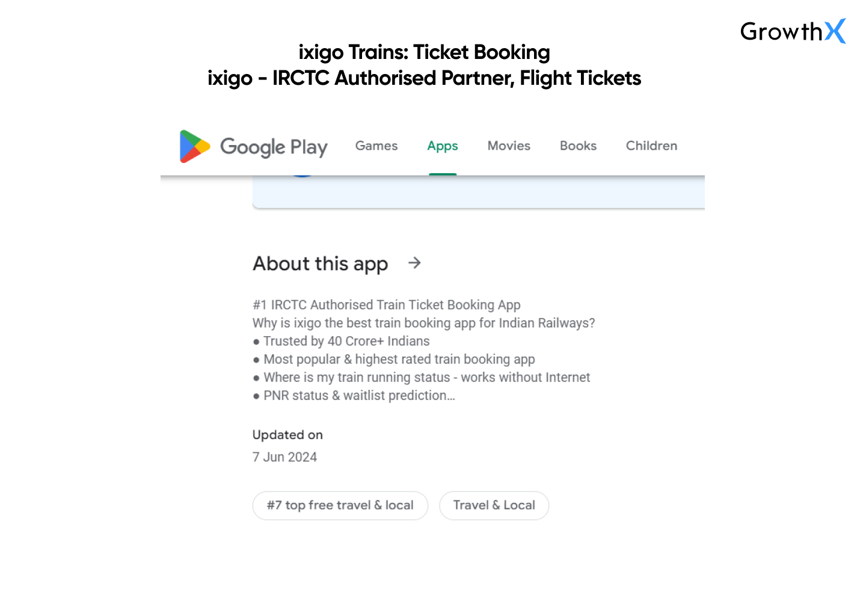866x616 pixels.
Task: Go to the Books tab
Action: point(578,146)
